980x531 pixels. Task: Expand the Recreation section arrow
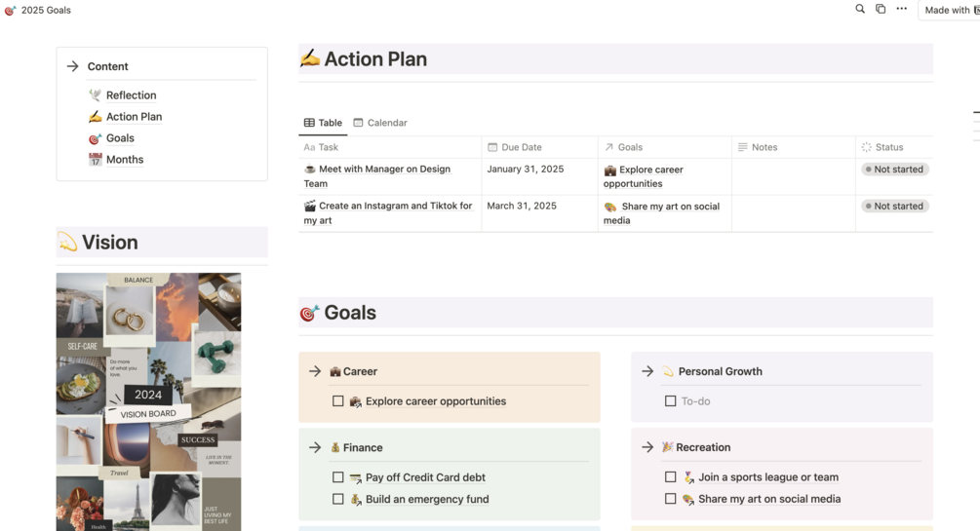pos(647,447)
